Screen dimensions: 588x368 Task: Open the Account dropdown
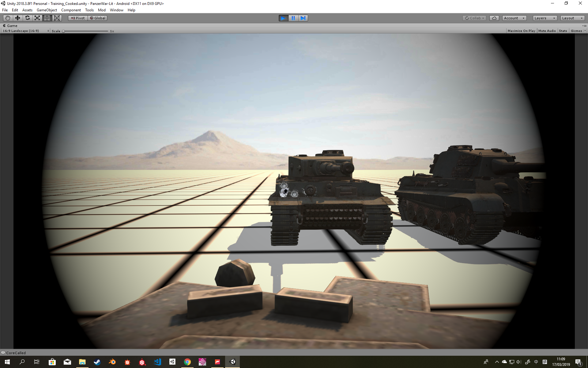click(514, 18)
